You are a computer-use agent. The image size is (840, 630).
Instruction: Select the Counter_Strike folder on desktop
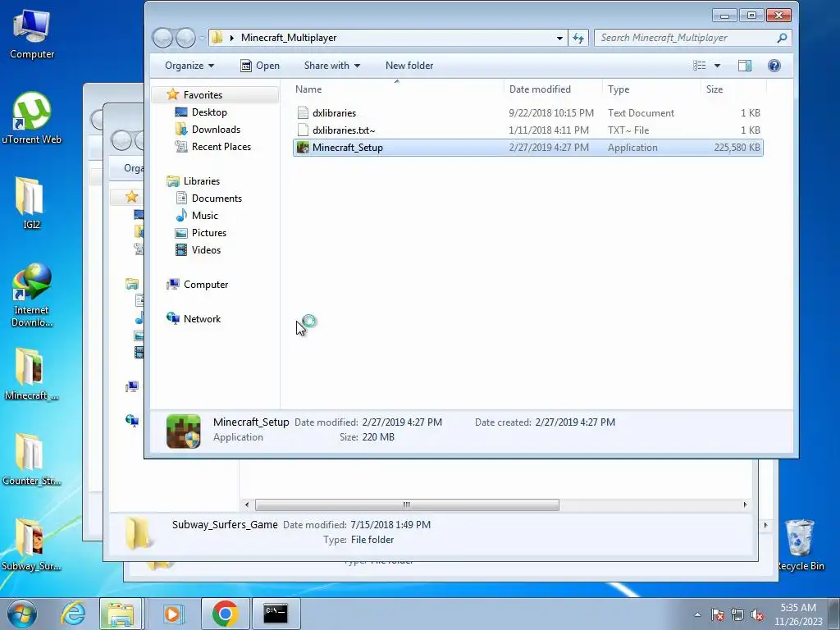tap(31, 459)
